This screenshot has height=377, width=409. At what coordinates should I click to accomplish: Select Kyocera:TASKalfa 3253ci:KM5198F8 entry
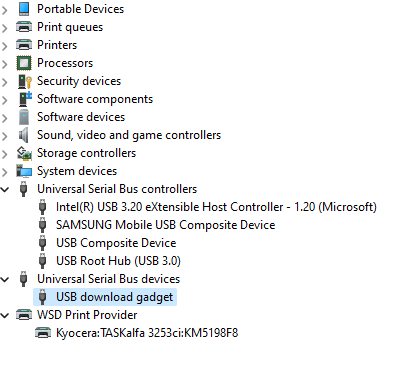point(147,333)
